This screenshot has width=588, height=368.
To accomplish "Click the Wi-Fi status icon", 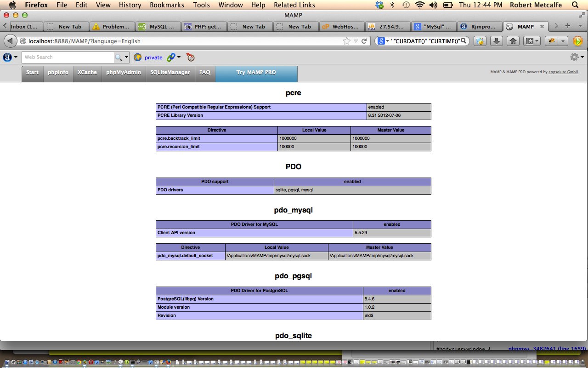I will click(419, 5).
